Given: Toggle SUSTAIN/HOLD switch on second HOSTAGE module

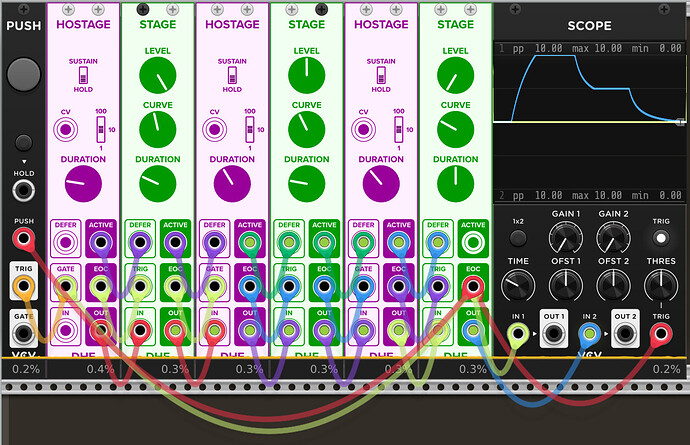Looking at the screenshot, I should point(232,75).
